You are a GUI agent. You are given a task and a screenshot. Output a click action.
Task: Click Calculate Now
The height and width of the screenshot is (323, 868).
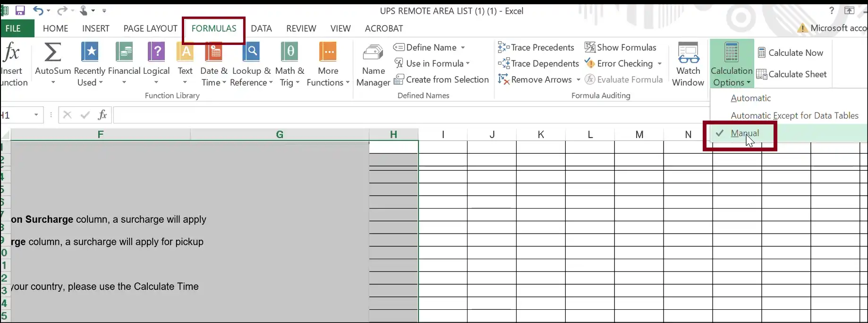pyautogui.click(x=791, y=52)
